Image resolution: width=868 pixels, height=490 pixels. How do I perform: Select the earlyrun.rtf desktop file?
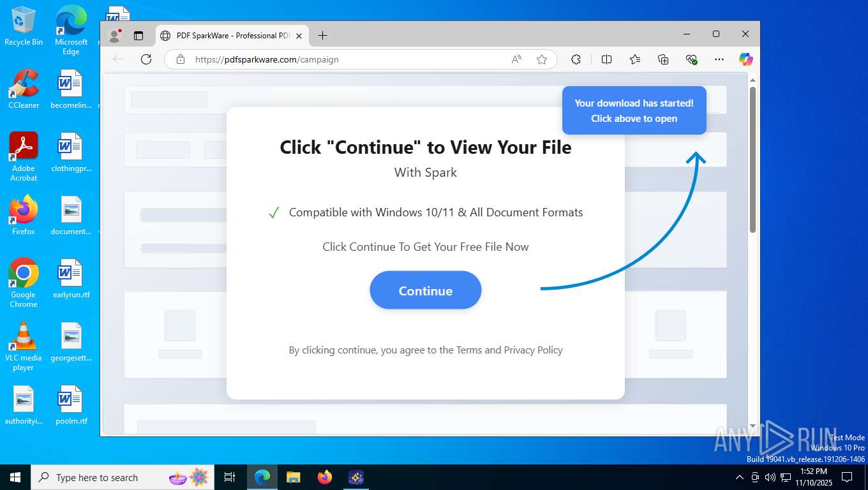coord(71,278)
